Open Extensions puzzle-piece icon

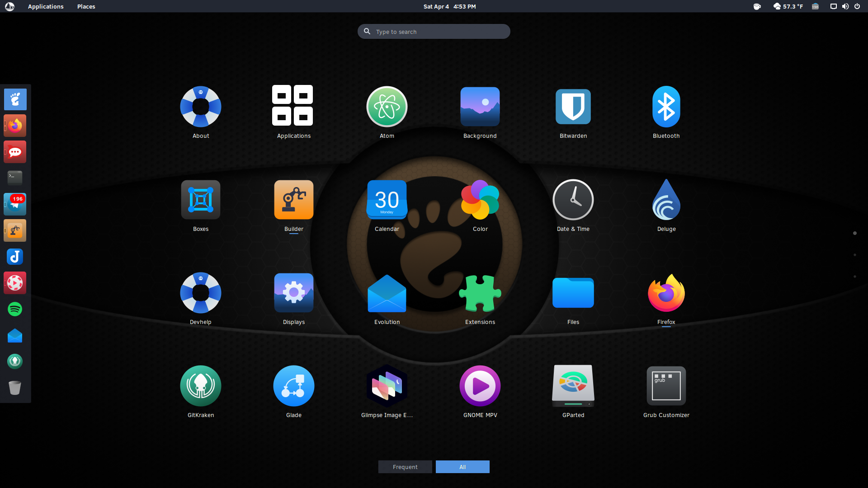(480, 293)
